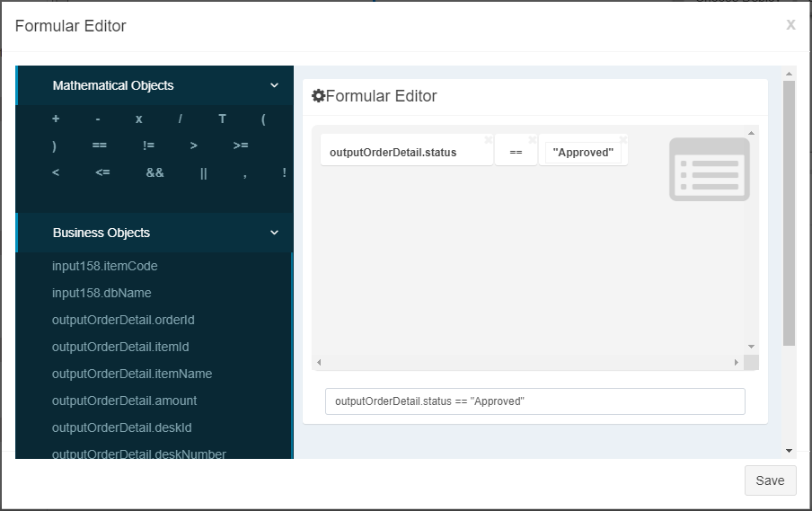
Task: Select input158.itemCode business object
Action: click(104, 266)
